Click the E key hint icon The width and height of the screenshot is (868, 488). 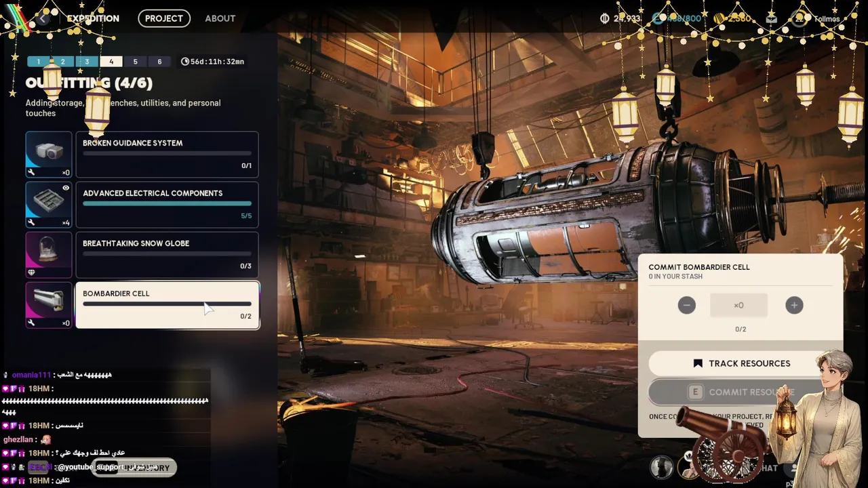click(695, 392)
